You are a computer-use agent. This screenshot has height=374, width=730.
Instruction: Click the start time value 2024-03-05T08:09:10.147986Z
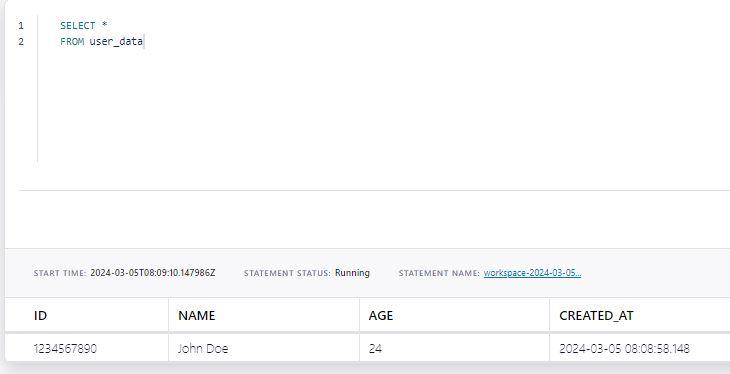153,273
